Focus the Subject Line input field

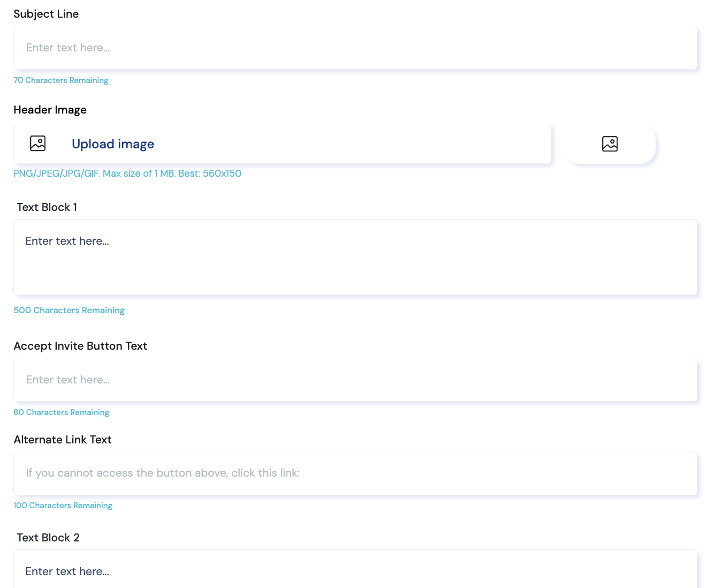tap(355, 48)
